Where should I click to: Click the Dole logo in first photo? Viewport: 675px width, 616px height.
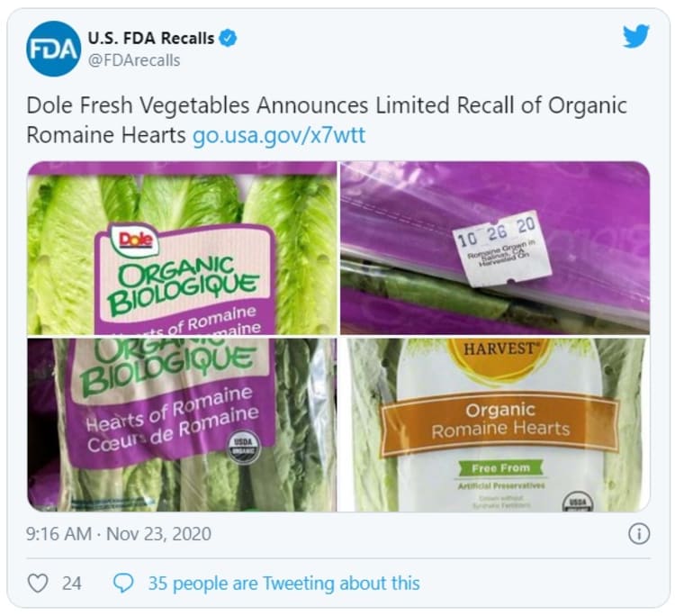134,240
